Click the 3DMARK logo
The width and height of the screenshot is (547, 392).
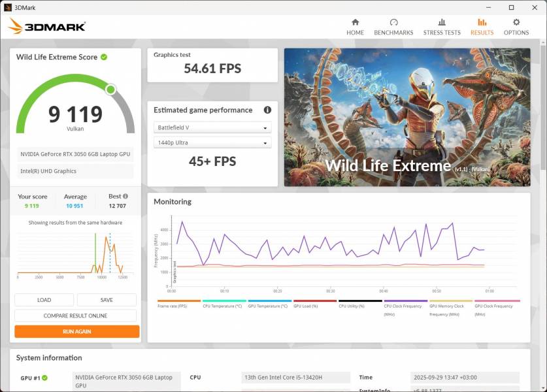pyautogui.click(x=46, y=25)
